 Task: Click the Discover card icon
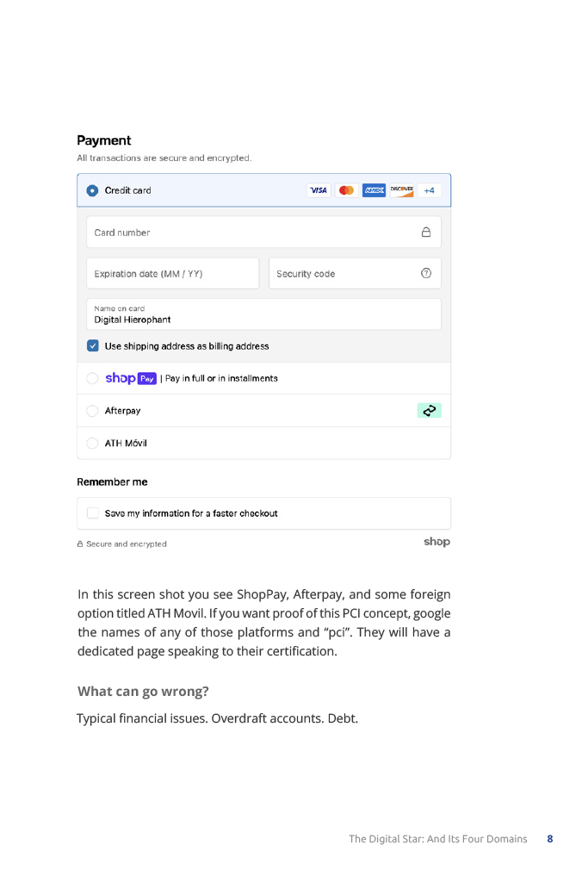tap(401, 190)
